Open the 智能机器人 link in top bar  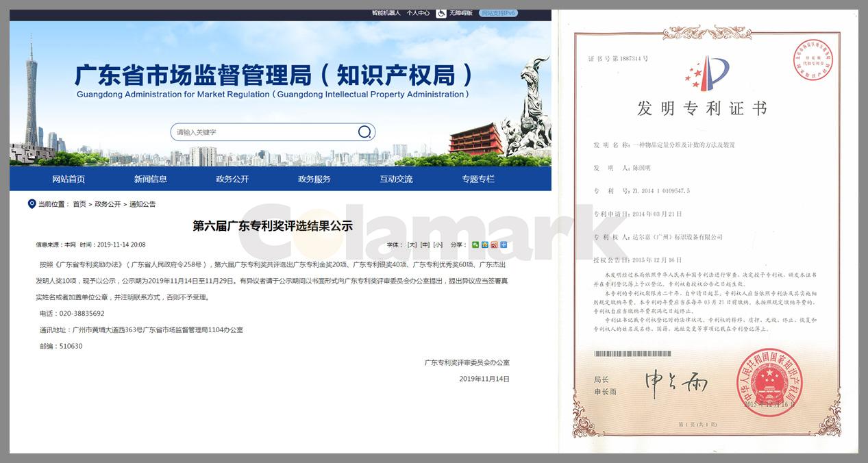coord(386,13)
